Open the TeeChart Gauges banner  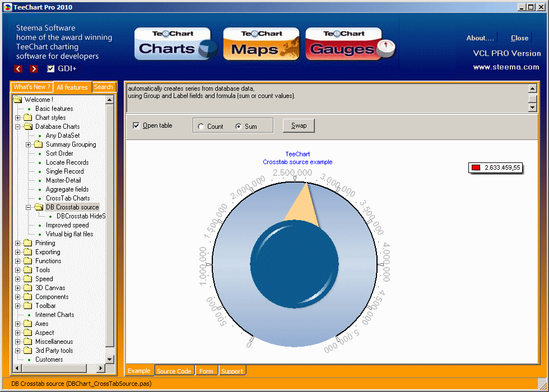pyautogui.click(x=350, y=44)
